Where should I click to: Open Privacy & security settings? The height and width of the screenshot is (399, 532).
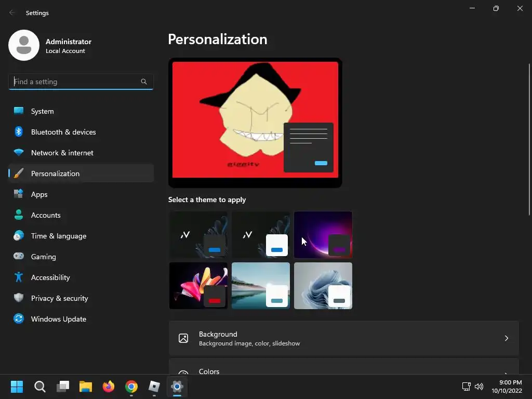(x=81, y=298)
